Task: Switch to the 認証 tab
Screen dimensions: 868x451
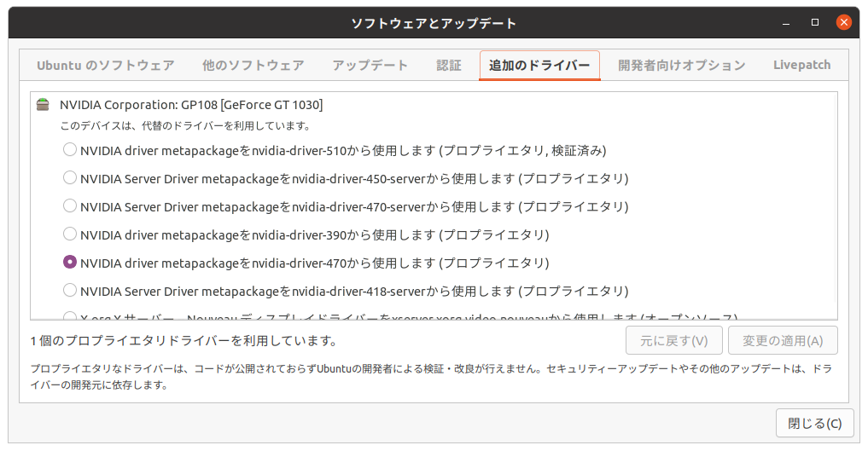Action: pyautogui.click(x=448, y=65)
